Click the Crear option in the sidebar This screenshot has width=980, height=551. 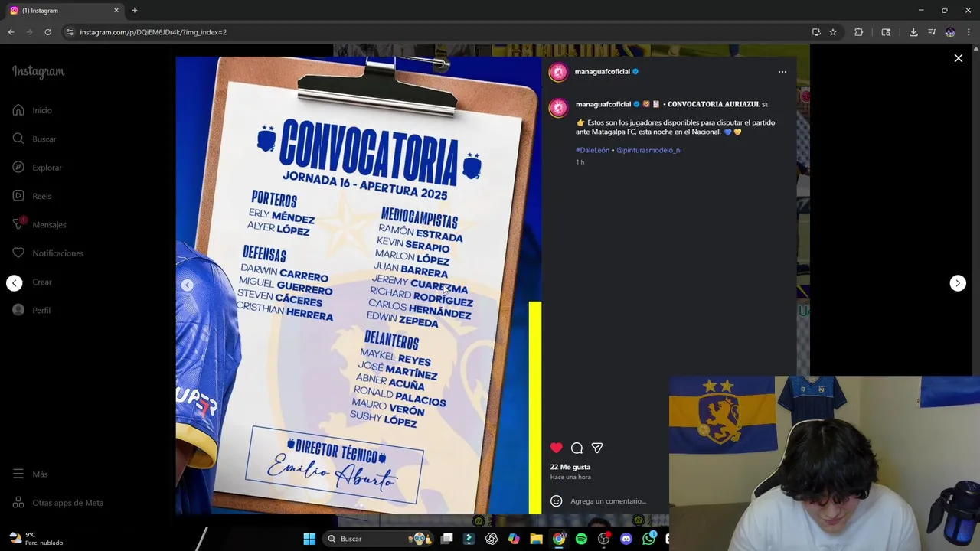[x=41, y=282]
